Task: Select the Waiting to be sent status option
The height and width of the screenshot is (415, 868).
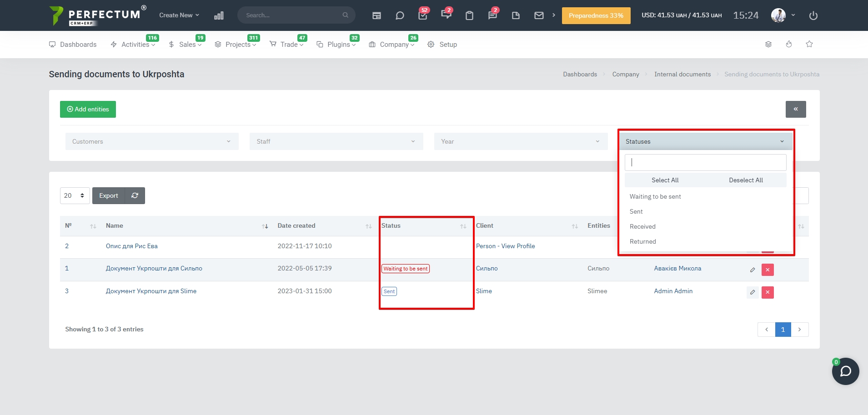Action: [706, 196]
